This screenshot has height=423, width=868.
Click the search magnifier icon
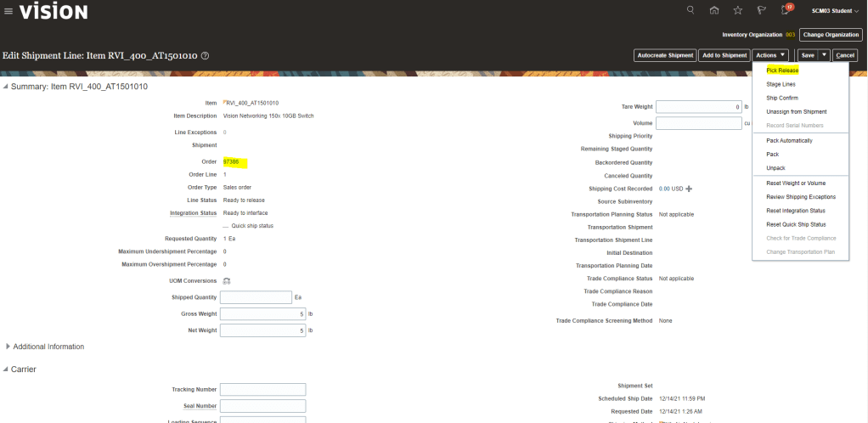pyautogui.click(x=690, y=10)
